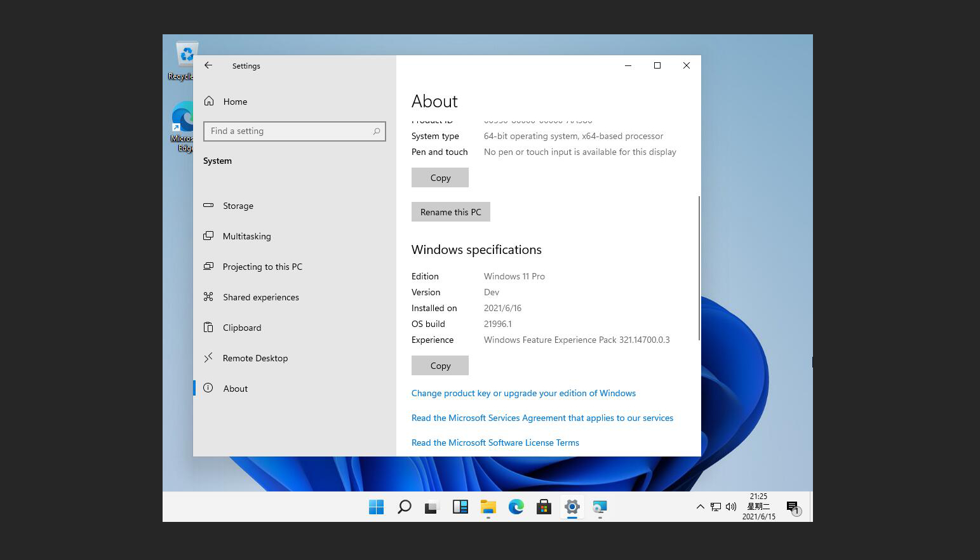Screen dimensions: 980x560
Task: Click the Find a setting search box
Action: point(295,131)
